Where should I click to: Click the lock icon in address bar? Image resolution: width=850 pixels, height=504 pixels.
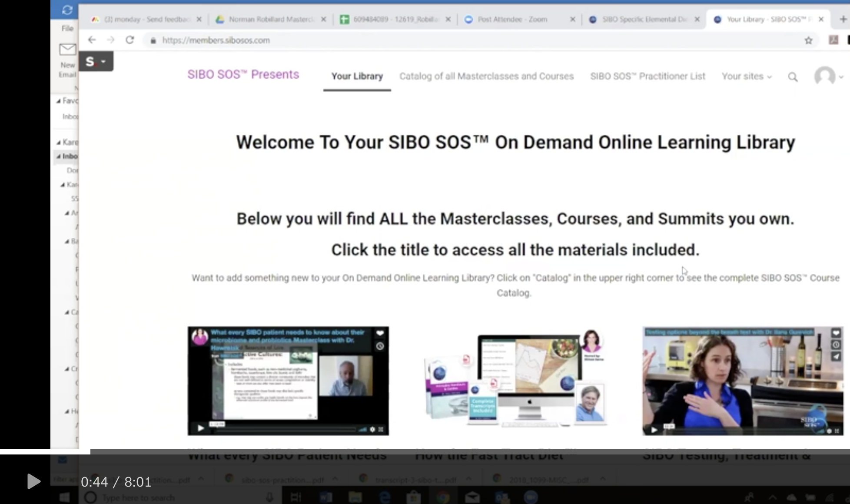153,40
